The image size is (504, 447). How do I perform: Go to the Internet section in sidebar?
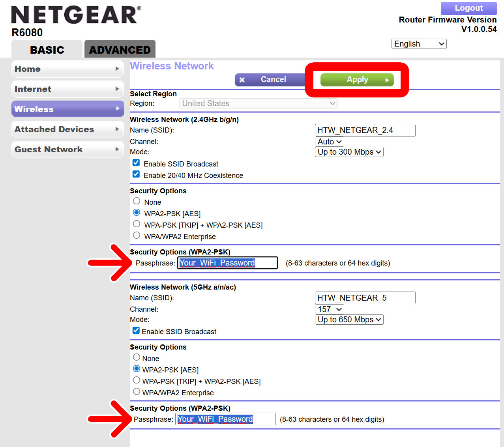(67, 89)
